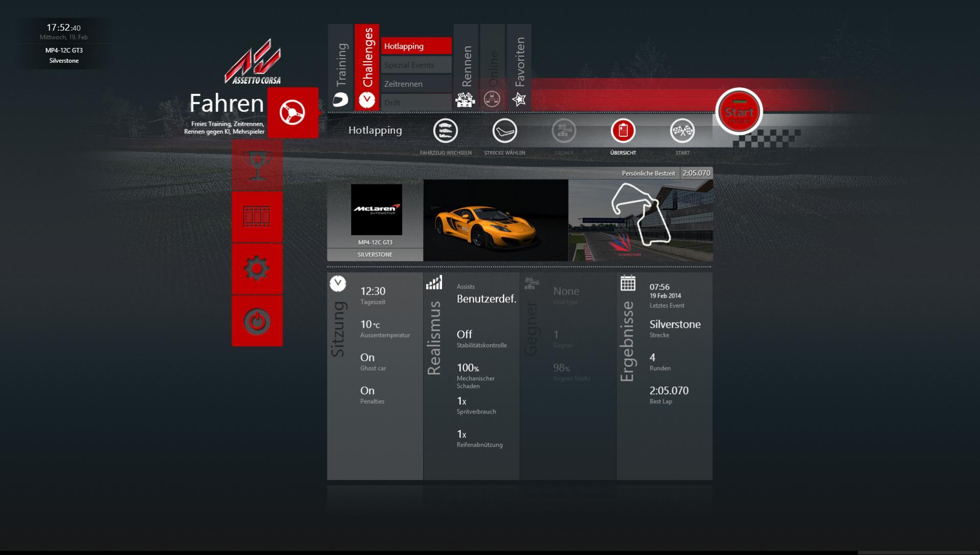The image size is (980, 555).
Task: Click the clock widget showing 17:52
Action: (x=64, y=28)
